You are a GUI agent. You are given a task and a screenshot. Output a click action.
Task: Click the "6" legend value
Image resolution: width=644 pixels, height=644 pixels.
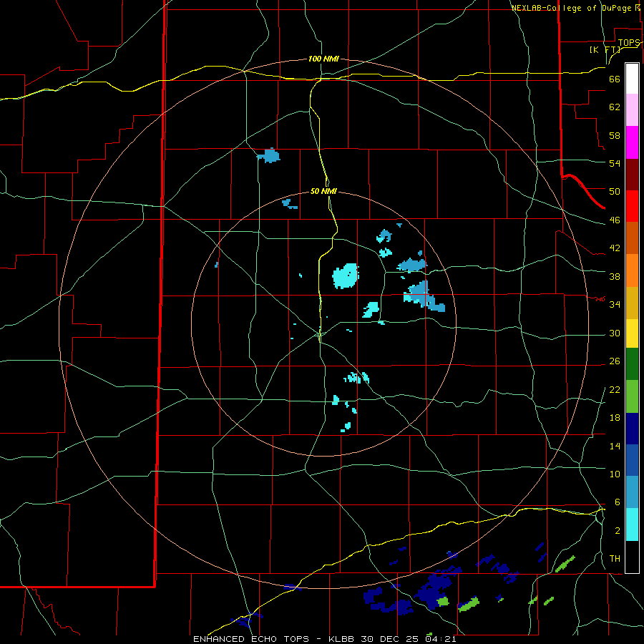[617, 502]
